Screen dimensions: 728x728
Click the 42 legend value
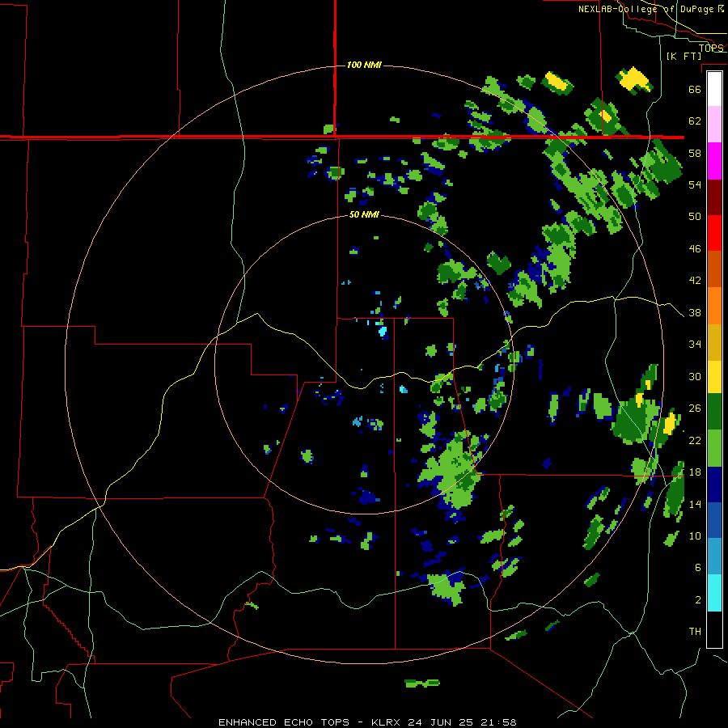[695, 281]
